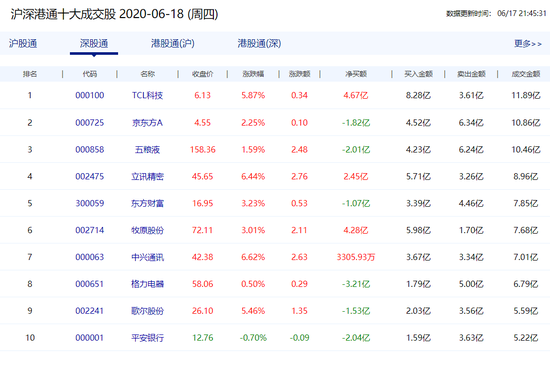Click the 净买额 column header

click(x=356, y=74)
